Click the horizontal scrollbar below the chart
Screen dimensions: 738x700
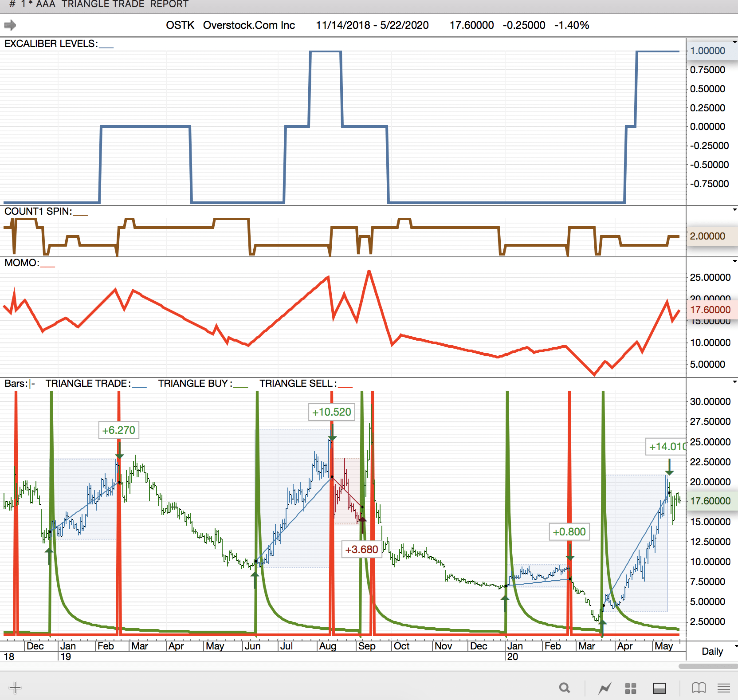pyautogui.click(x=708, y=666)
